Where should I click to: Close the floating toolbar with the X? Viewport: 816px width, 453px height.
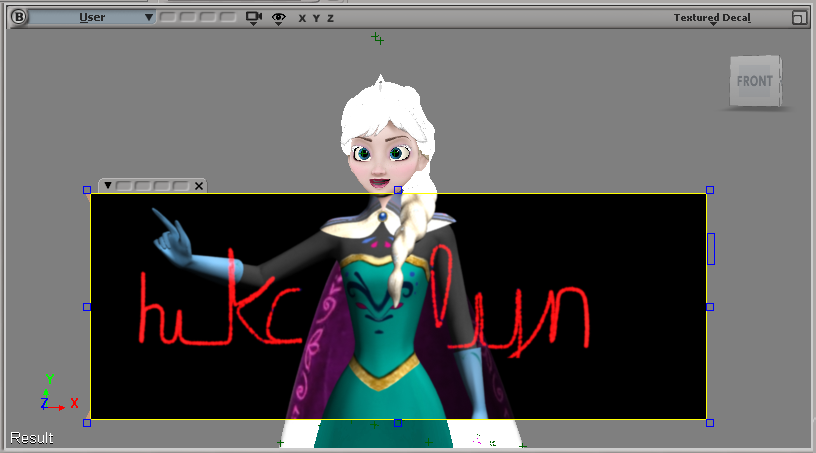(199, 186)
